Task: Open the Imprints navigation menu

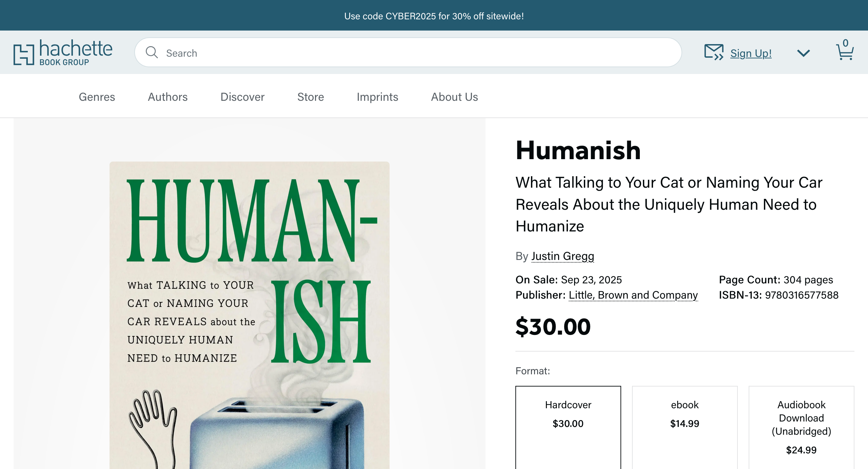Action: tap(377, 97)
